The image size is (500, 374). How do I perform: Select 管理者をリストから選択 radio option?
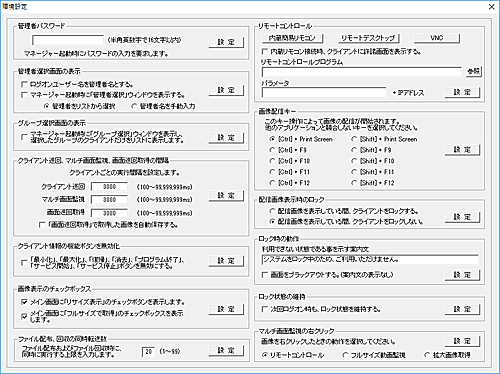pos(47,106)
